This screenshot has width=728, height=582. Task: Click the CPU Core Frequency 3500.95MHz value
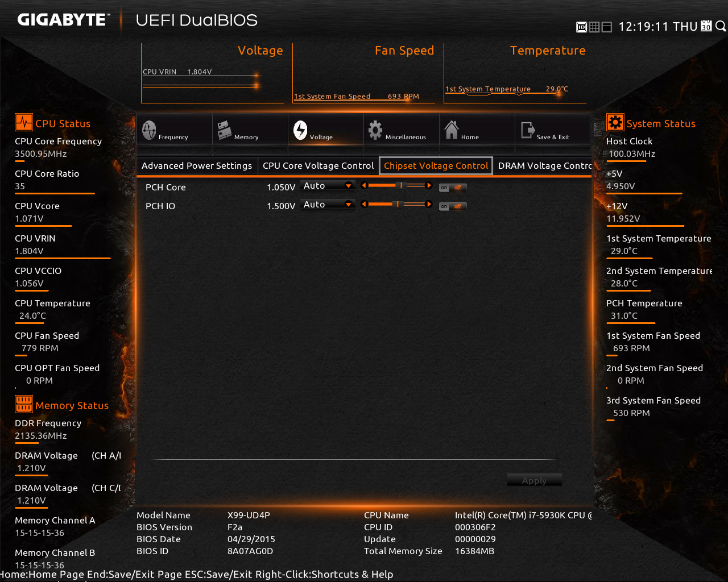point(41,154)
